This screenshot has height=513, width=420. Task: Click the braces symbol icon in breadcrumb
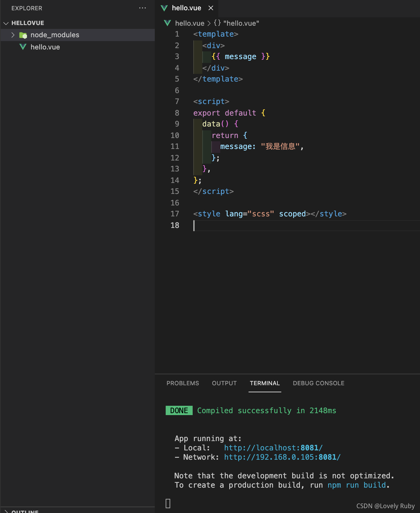(217, 23)
